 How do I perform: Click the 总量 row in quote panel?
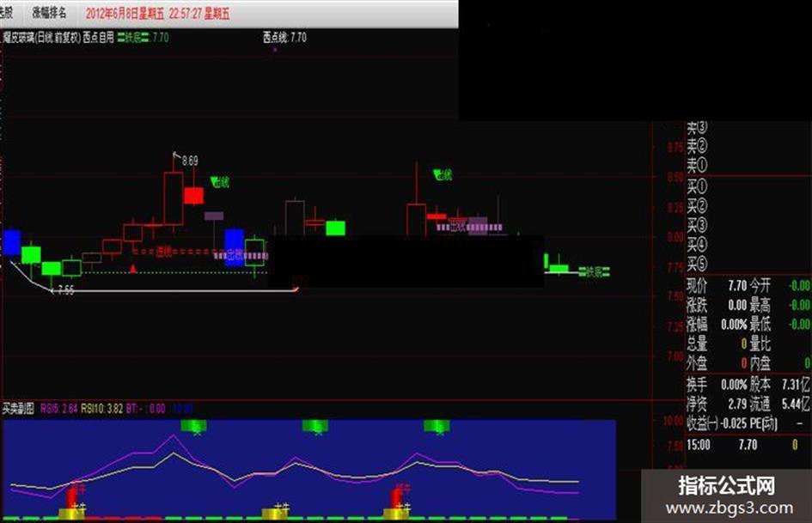pos(717,344)
